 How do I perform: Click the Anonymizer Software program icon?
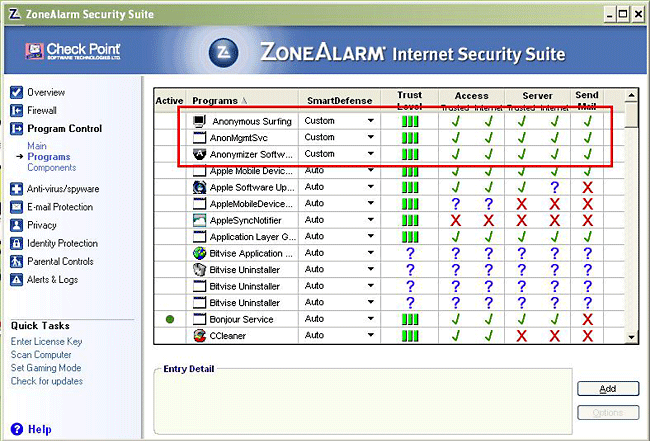tap(199, 154)
